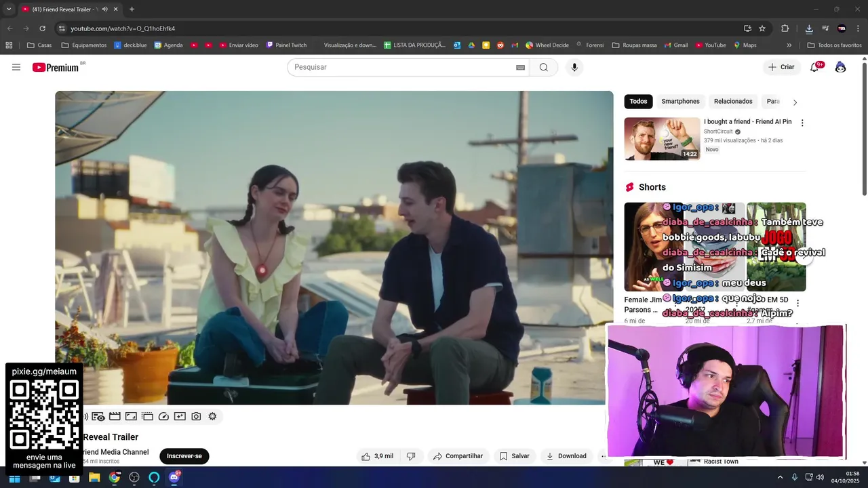Screen dimensions: 868x488
Task: Click the Compartilhar share button
Action: (x=458, y=456)
